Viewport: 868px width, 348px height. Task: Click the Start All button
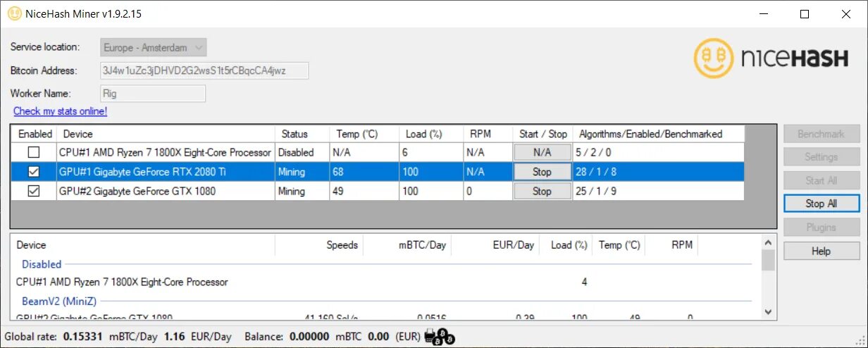(x=821, y=180)
